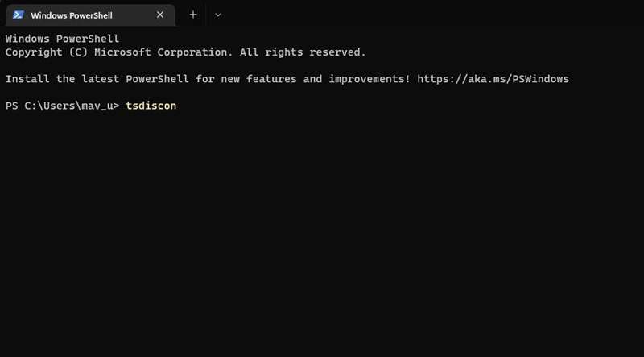The image size is (644, 357).
Task: Open a new tab with the plus button
Action: 193,15
